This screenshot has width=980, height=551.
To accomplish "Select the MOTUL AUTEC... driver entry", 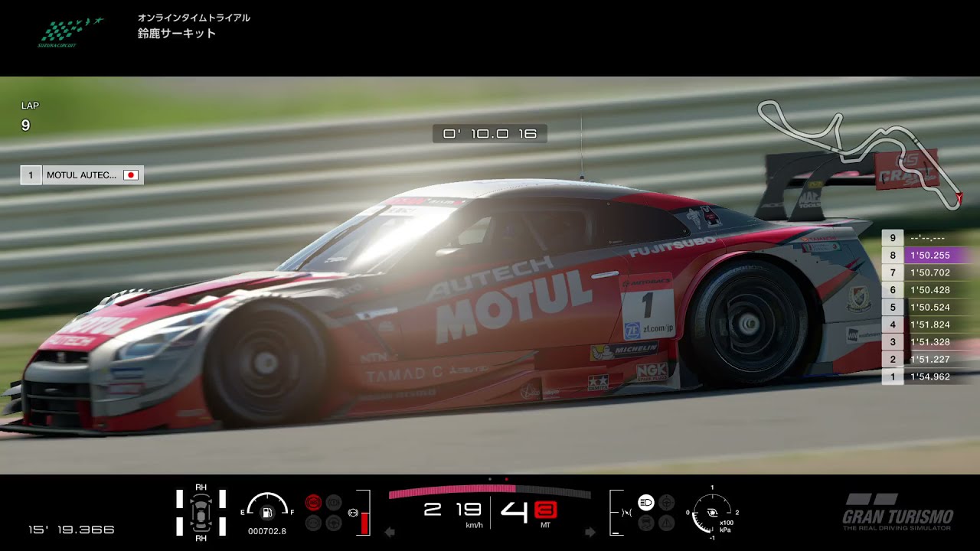I will 82,175.
